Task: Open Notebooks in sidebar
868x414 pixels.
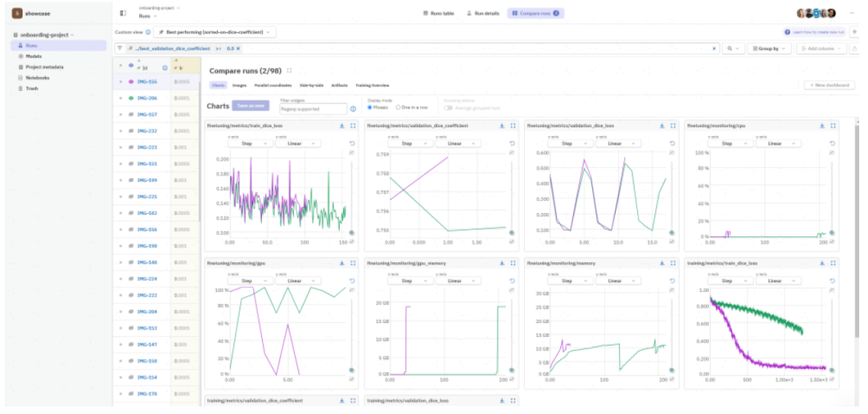Action: 38,77
